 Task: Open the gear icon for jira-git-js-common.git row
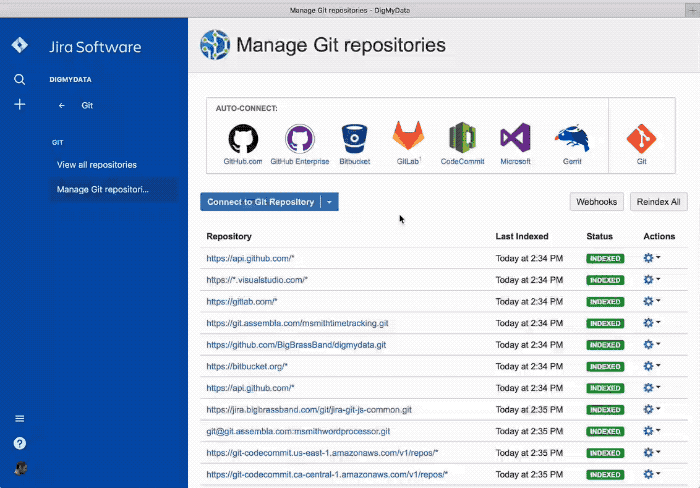click(651, 409)
